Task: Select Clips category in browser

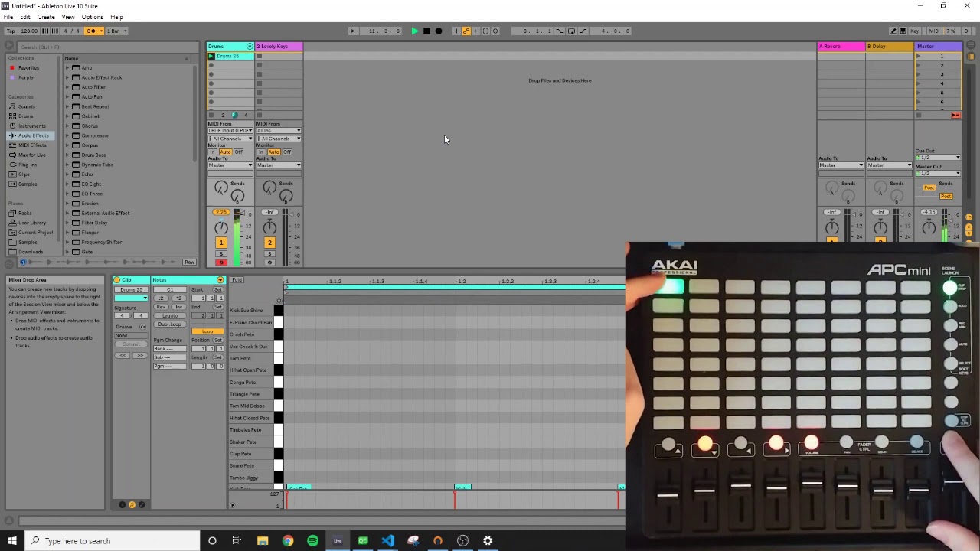Action: click(24, 174)
